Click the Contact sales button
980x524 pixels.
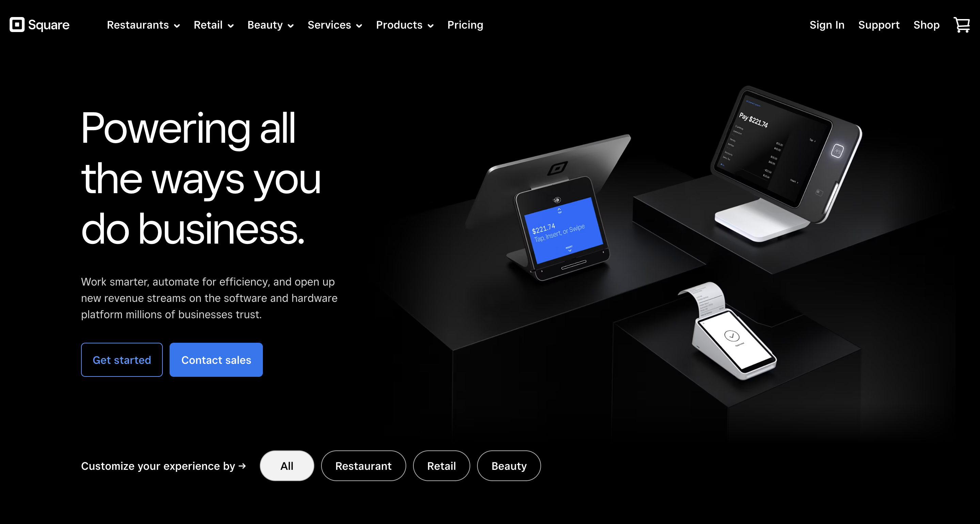(216, 360)
